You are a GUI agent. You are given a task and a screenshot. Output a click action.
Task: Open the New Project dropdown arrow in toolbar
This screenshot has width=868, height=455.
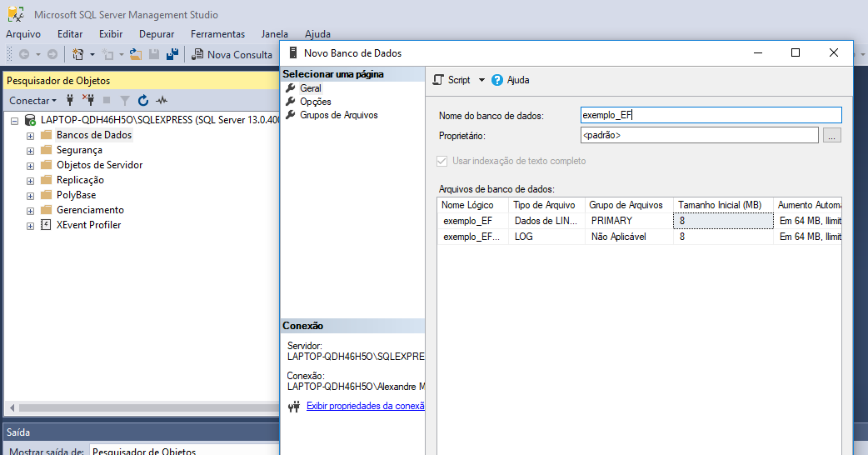click(92, 54)
